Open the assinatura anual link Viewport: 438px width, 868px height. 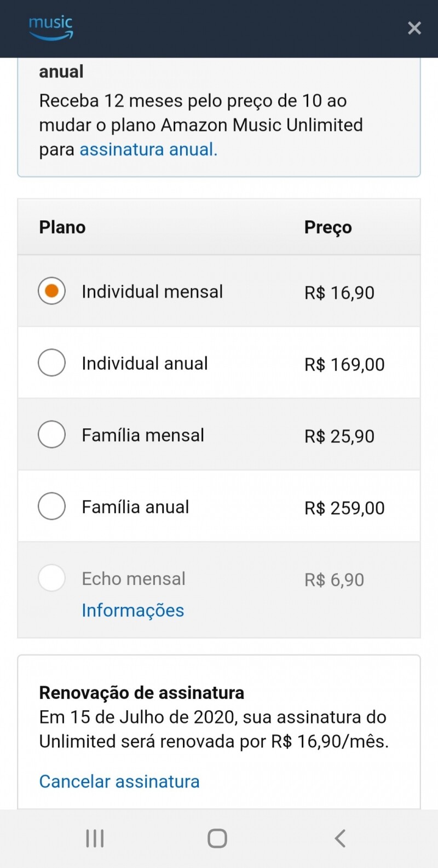148,150
